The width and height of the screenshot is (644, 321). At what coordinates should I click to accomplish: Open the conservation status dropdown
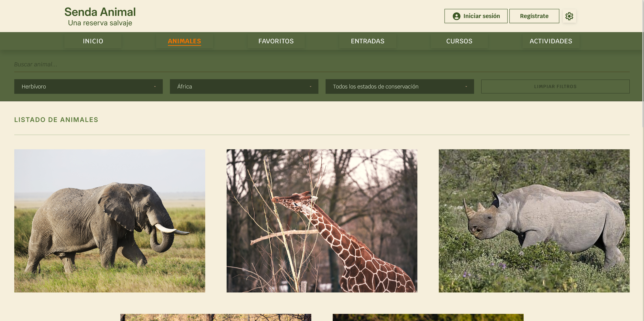point(400,86)
